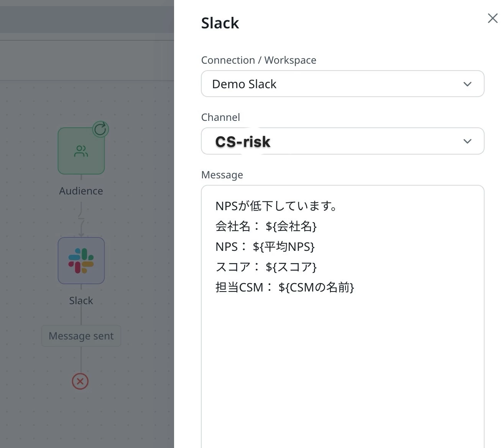
Task: Click the 'NPS： ${平均NPS}' line
Action: click(x=265, y=247)
